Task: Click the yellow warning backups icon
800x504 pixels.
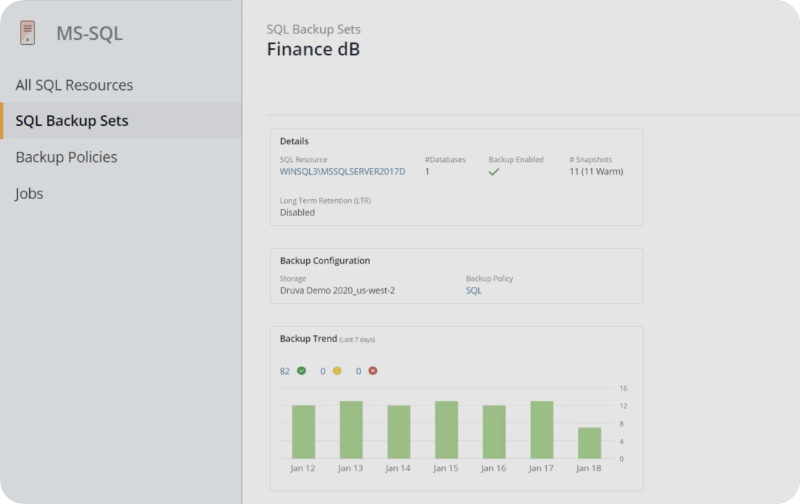Action: click(x=337, y=371)
